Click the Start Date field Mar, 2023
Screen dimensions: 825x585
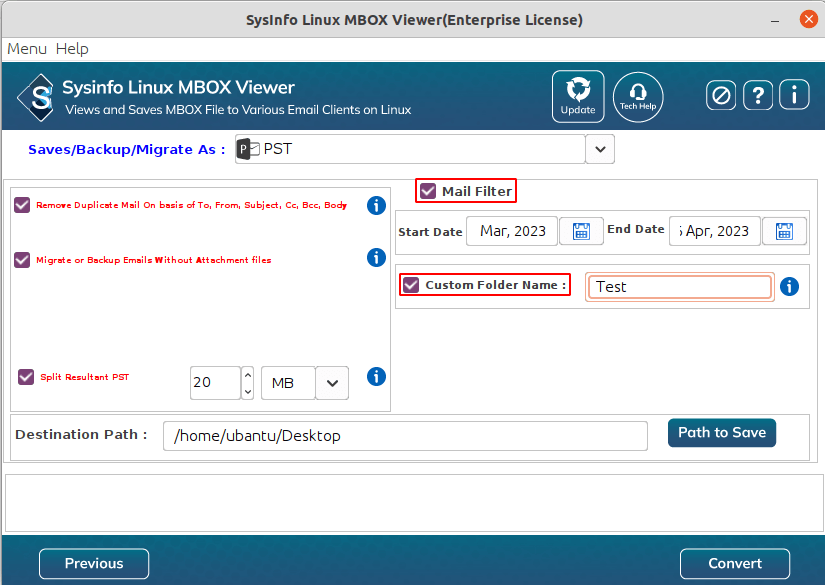[x=512, y=231]
